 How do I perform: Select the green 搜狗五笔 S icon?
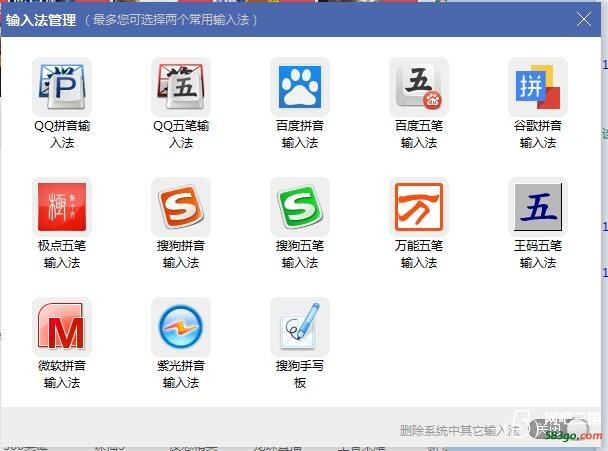coord(300,207)
